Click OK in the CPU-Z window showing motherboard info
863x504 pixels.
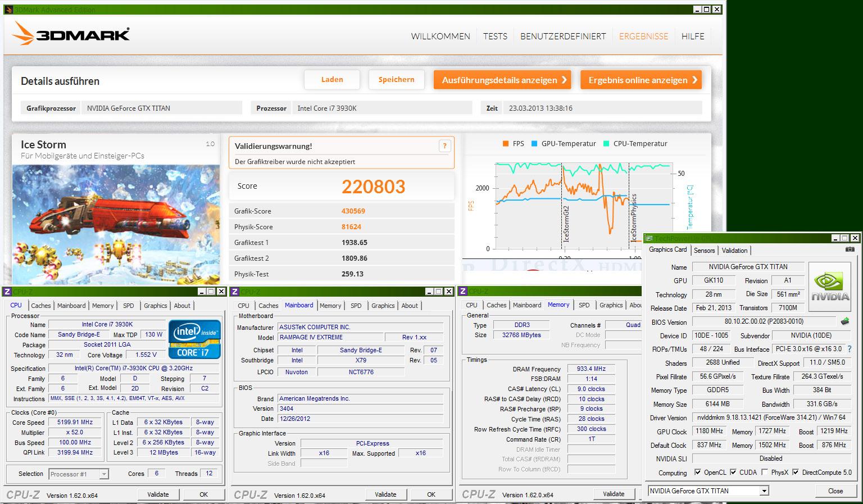tap(431, 494)
